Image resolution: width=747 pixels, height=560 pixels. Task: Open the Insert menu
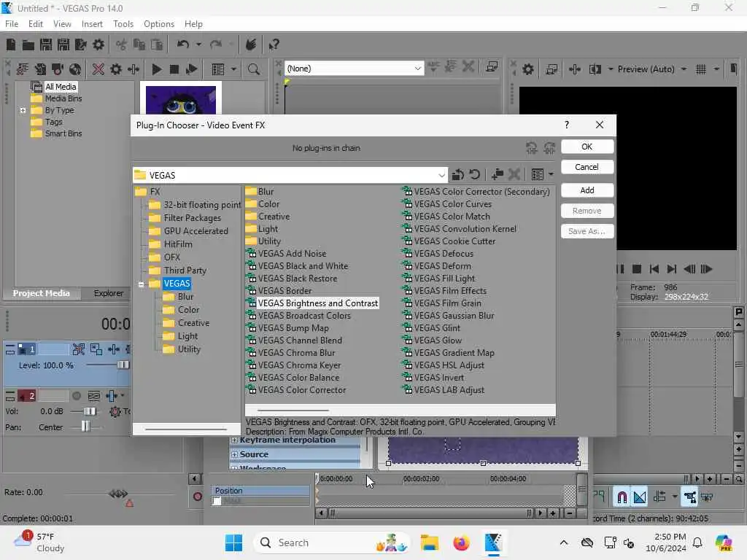click(x=92, y=24)
